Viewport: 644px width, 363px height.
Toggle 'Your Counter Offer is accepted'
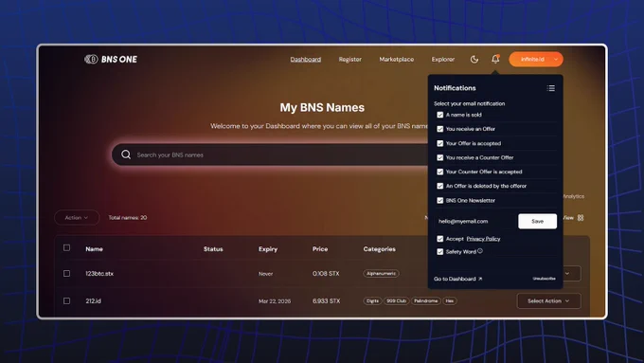pos(439,172)
